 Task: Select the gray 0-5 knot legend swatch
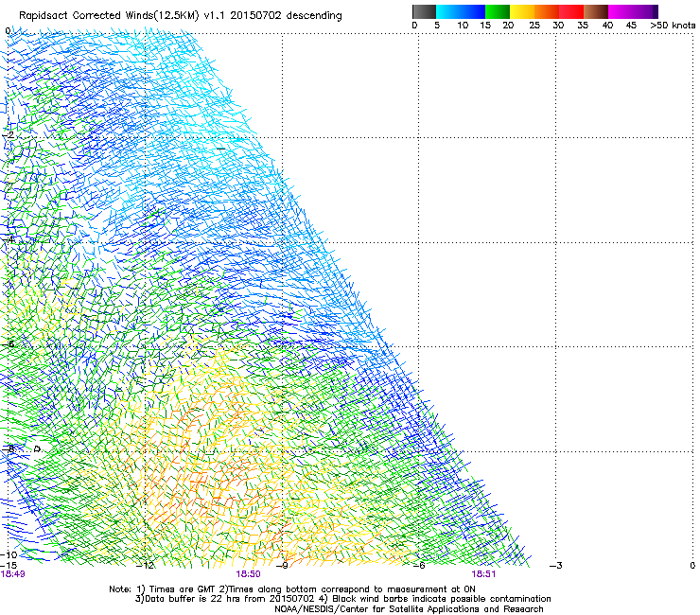click(424, 11)
